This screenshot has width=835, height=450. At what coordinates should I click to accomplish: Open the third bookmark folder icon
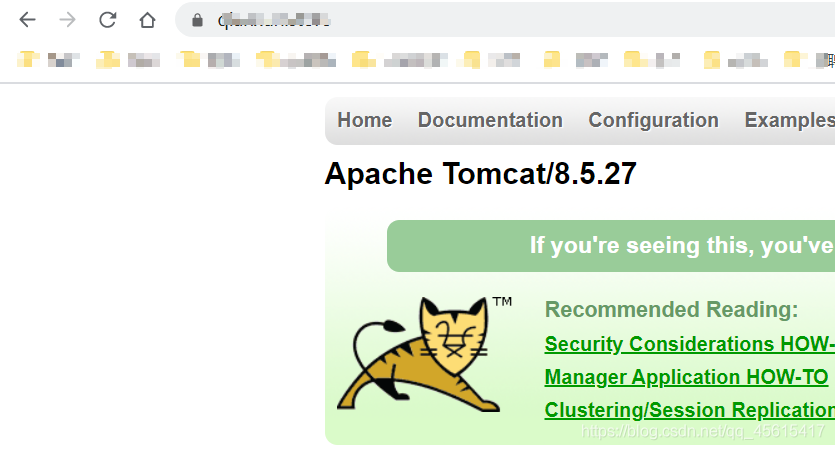[188, 59]
